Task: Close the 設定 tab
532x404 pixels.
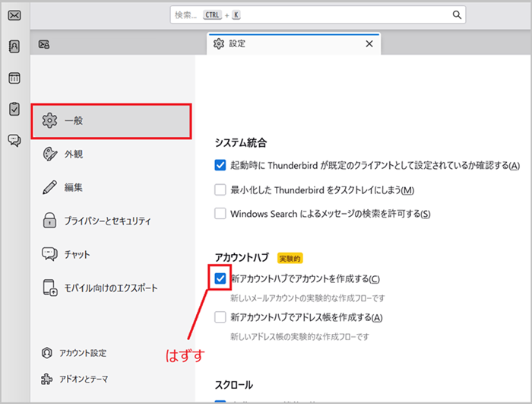Action: tap(369, 44)
